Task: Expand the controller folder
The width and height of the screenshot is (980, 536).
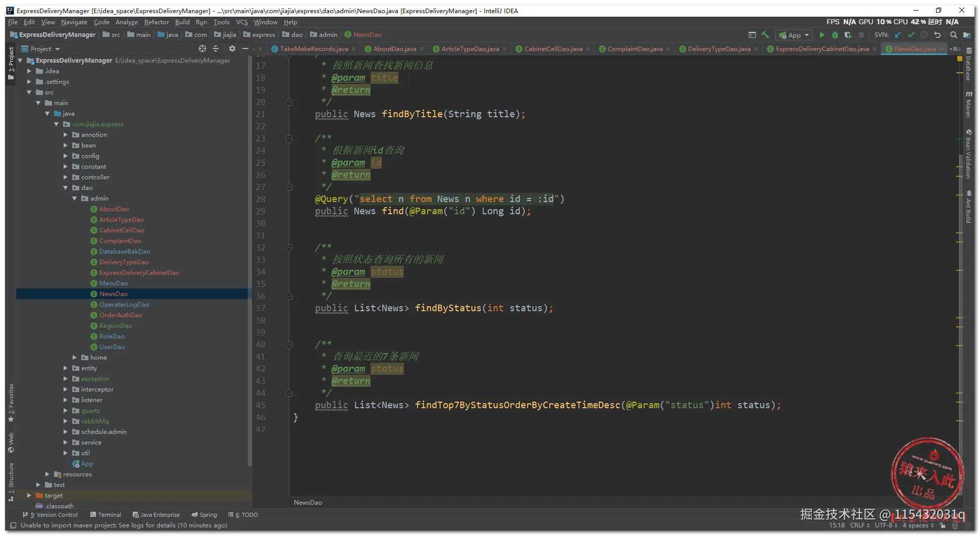Action: pos(66,177)
